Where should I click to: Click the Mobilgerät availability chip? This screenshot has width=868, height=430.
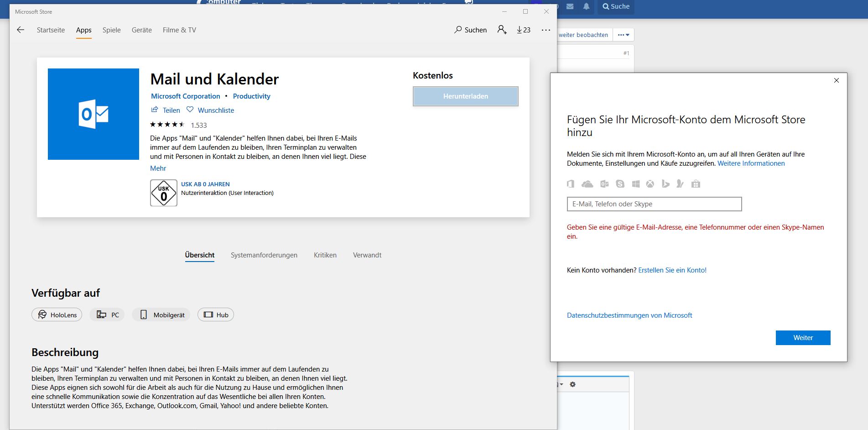click(161, 315)
